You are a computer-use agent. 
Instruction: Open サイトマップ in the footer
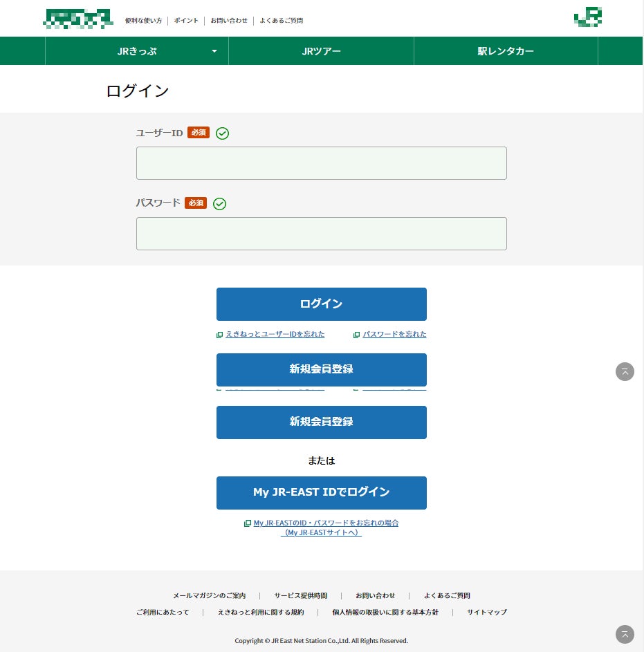tap(487, 612)
